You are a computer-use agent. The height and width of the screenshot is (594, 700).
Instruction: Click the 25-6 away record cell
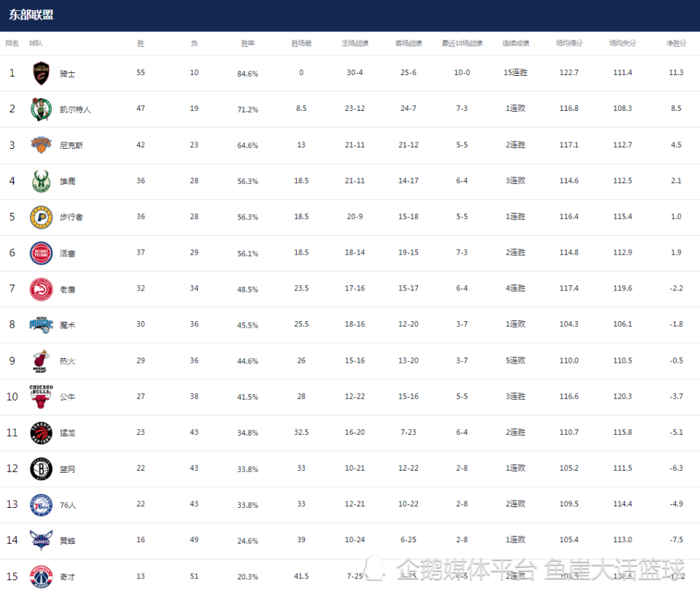[x=408, y=73]
